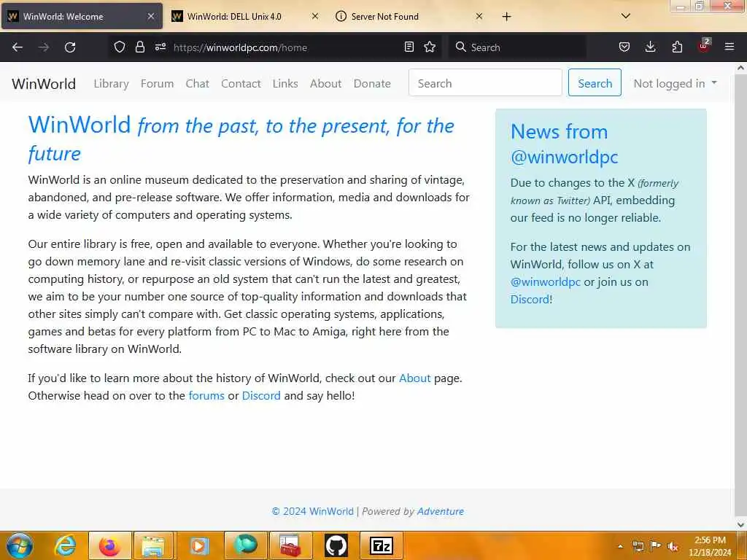The width and height of the screenshot is (747, 560).
Task: Follow the forums link in the text
Action: point(206,396)
